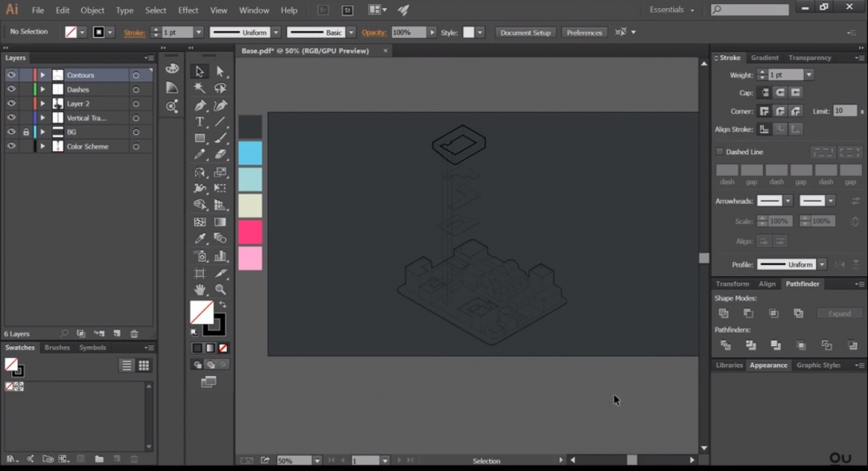
Task: Enable the Dashed Line checkbox
Action: 719,151
